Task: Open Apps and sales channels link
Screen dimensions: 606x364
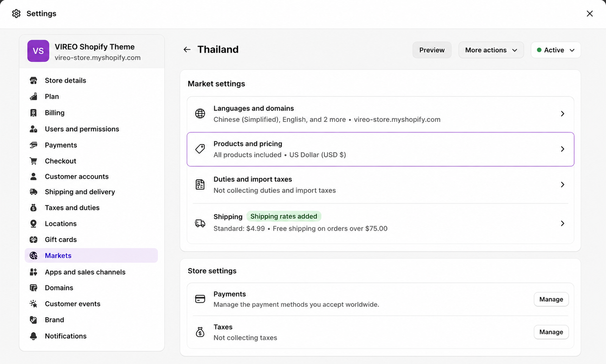Action: [x=91, y=272]
